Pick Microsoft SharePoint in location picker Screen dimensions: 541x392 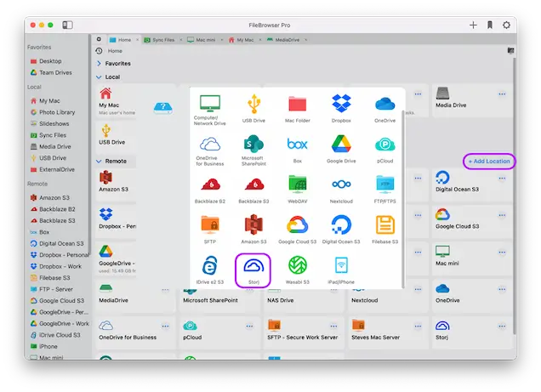(x=253, y=151)
